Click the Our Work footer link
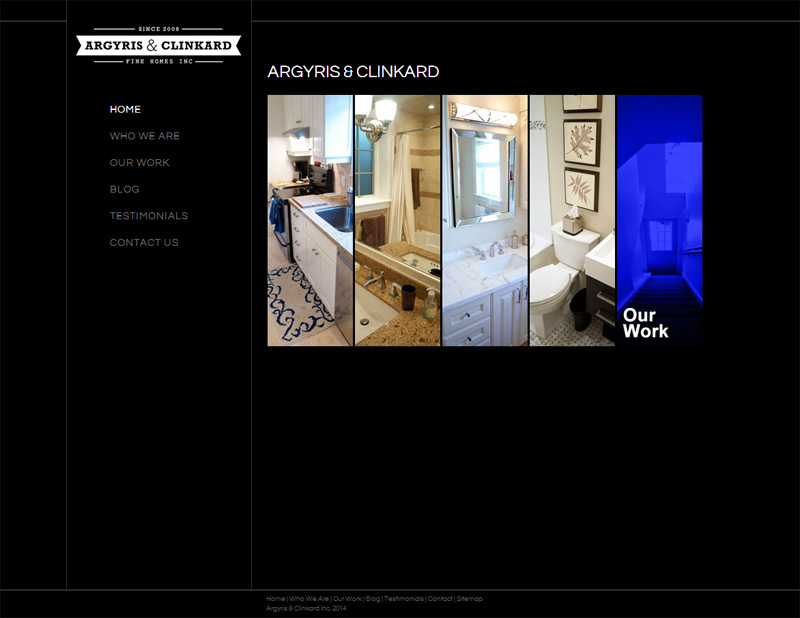 (347, 599)
